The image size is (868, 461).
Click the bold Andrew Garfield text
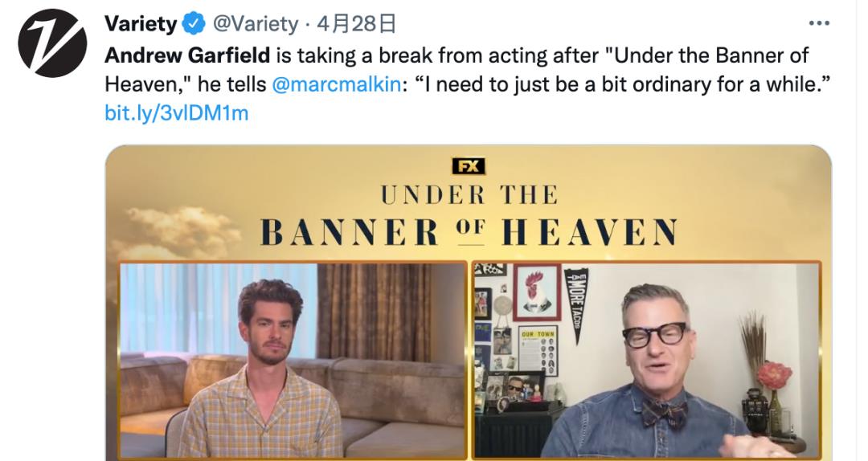tap(187, 55)
